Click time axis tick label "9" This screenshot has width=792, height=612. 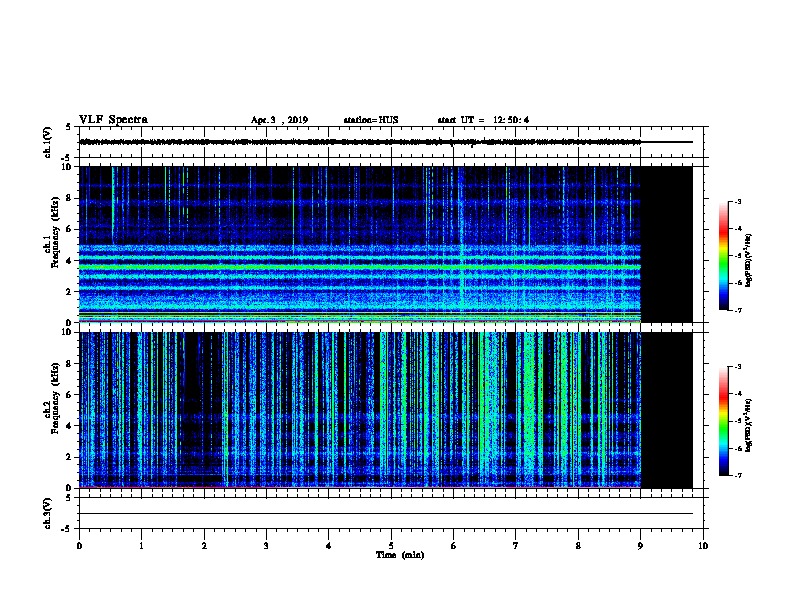[640, 545]
